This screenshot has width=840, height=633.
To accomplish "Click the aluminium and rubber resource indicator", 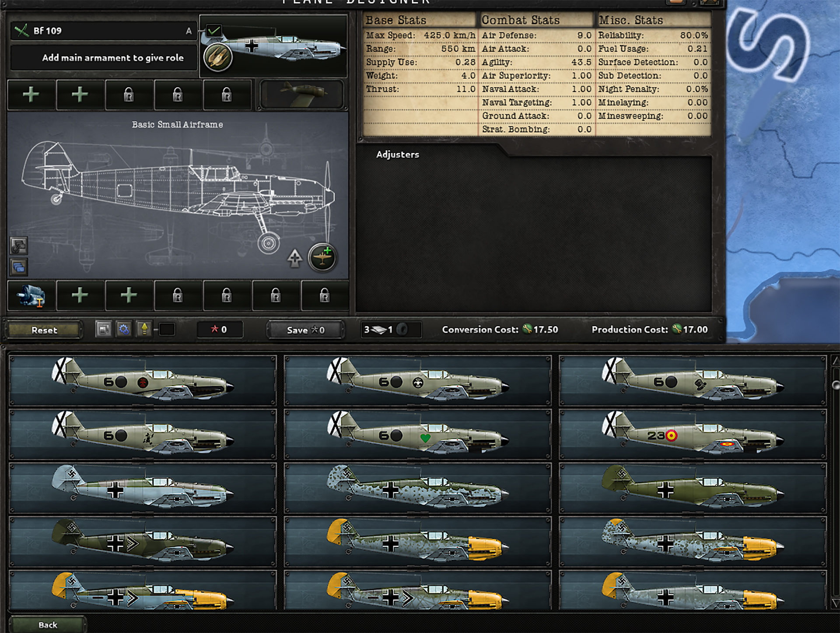I will pos(391,330).
